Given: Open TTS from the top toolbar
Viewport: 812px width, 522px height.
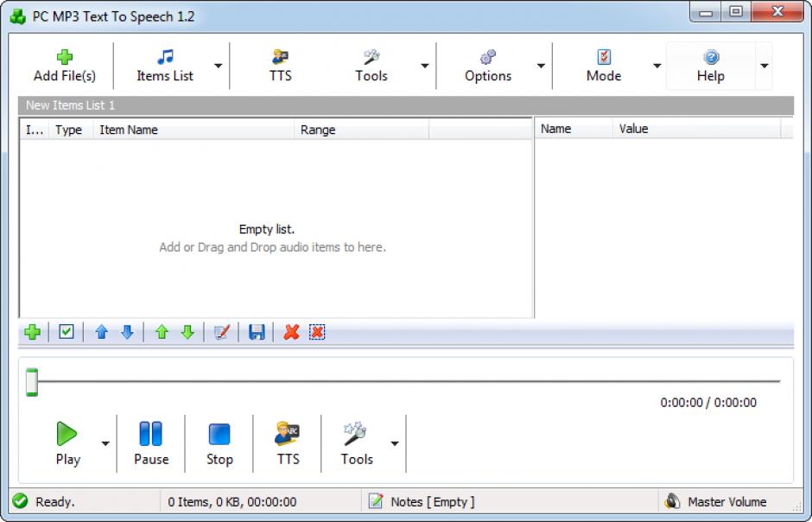Looking at the screenshot, I should [x=280, y=66].
